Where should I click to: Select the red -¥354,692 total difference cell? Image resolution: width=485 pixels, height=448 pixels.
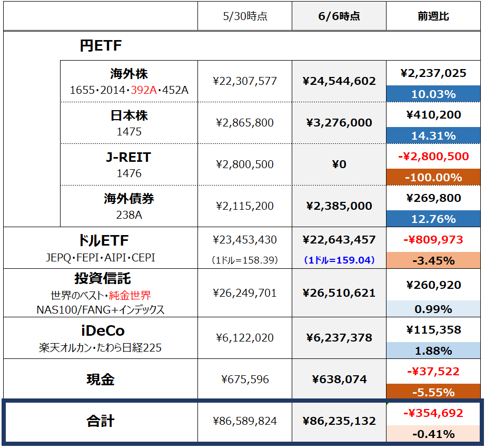[433, 413]
